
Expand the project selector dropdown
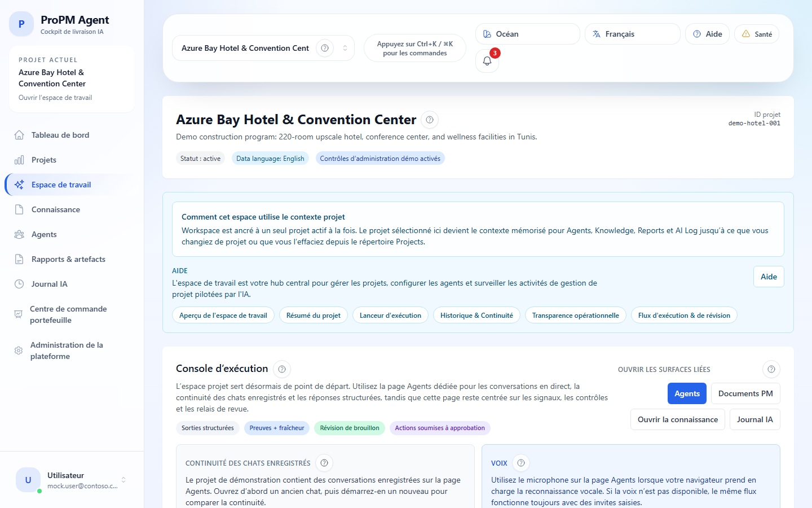tap(345, 48)
